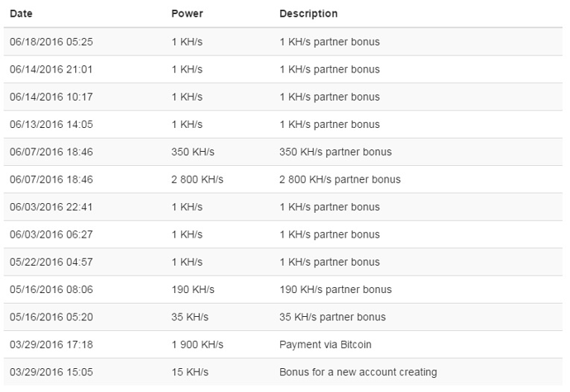This screenshot has width=570, height=392.
Task: Click the 350 KH/s power value
Action: (193, 152)
